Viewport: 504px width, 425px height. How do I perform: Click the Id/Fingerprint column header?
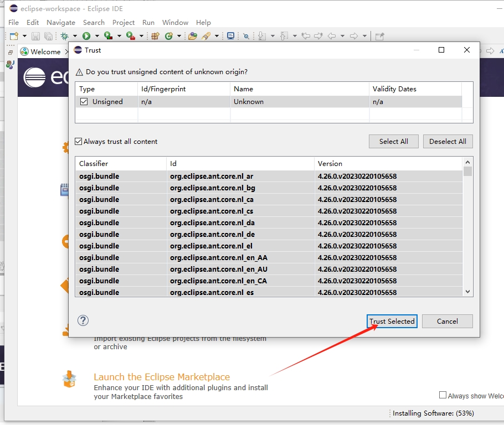click(x=184, y=89)
